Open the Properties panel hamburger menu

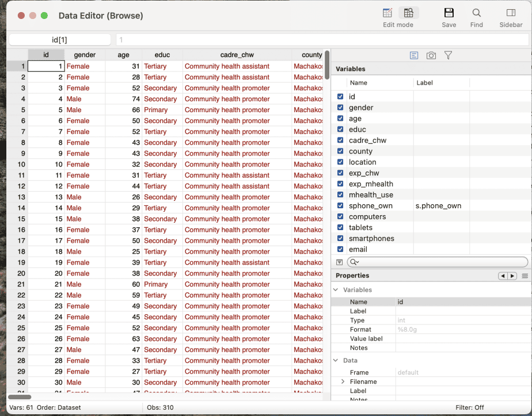pos(525,276)
